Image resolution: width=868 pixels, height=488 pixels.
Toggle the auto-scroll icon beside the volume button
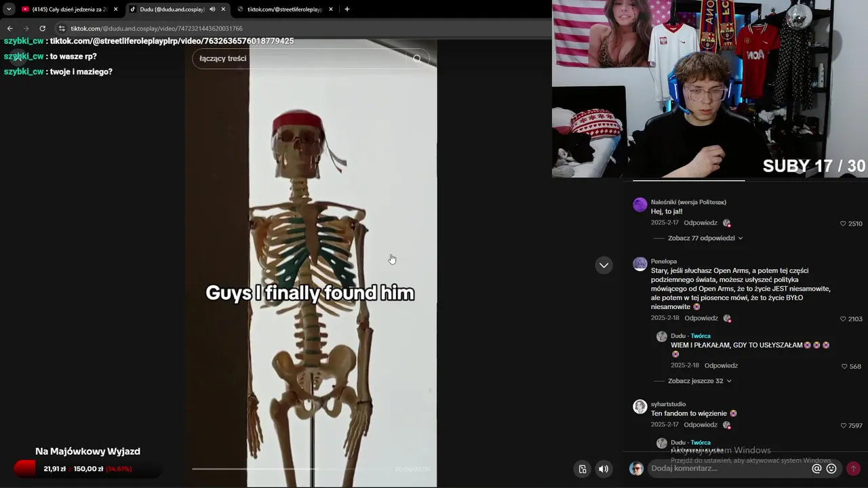583,469
